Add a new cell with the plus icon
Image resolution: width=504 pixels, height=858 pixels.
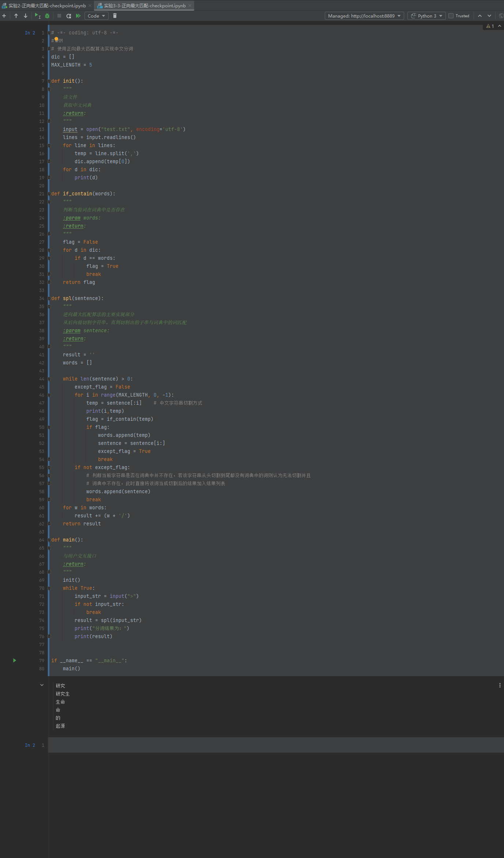pyautogui.click(x=4, y=16)
